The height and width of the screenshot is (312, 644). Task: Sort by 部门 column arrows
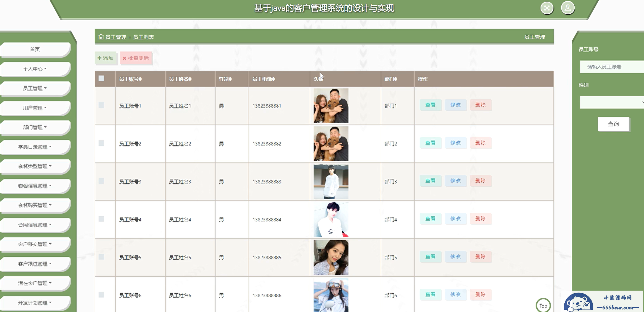pos(395,79)
